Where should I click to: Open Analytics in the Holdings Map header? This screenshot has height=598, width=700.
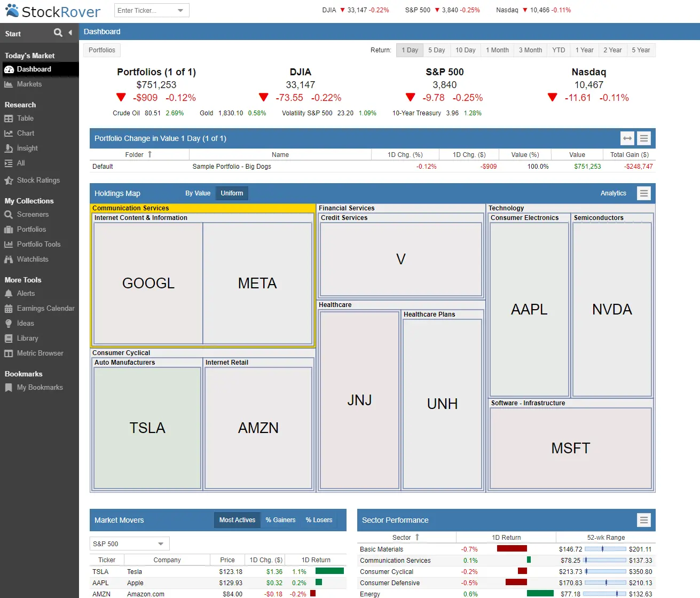click(x=613, y=193)
